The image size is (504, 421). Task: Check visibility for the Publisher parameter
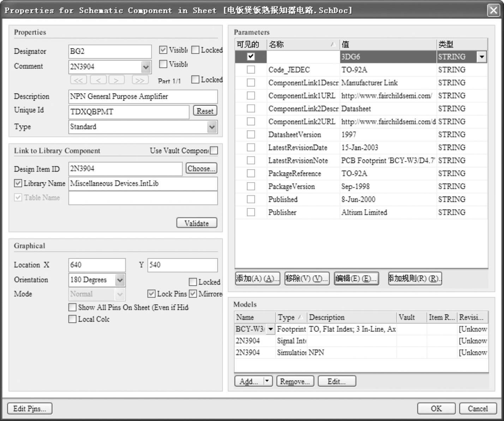click(x=251, y=212)
